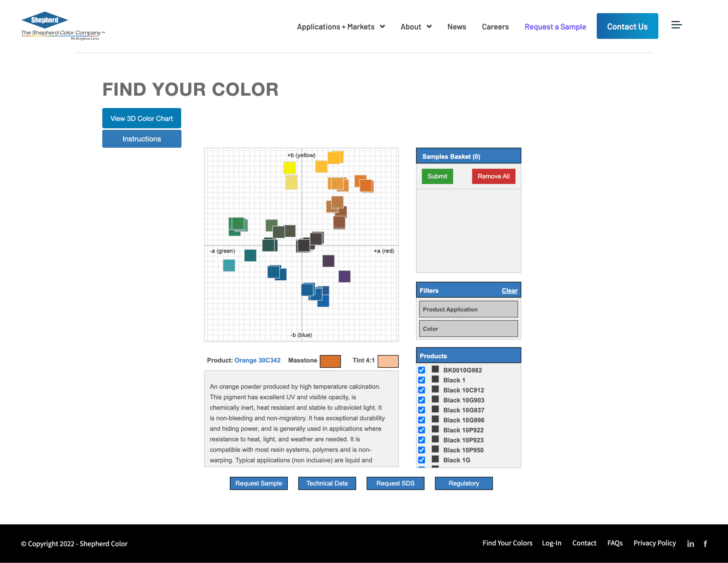Click the Tint 4:1 peach swatch
The height and width of the screenshot is (563, 728).
[388, 361]
